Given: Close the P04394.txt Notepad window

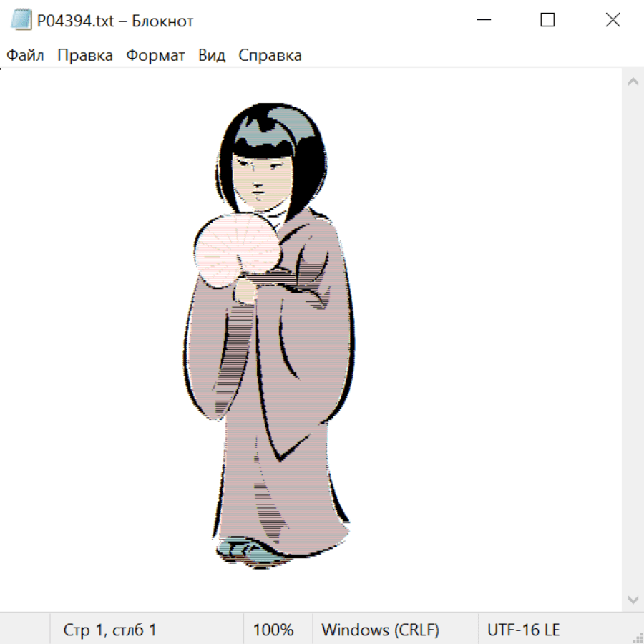Looking at the screenshot, I should (x=613, y=21).
